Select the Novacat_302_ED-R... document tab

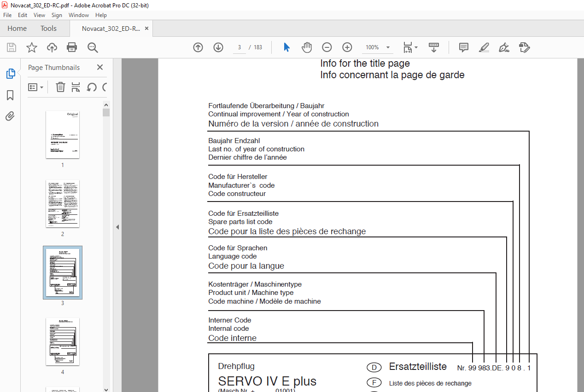pyautogui.click(x=111, y=29)
